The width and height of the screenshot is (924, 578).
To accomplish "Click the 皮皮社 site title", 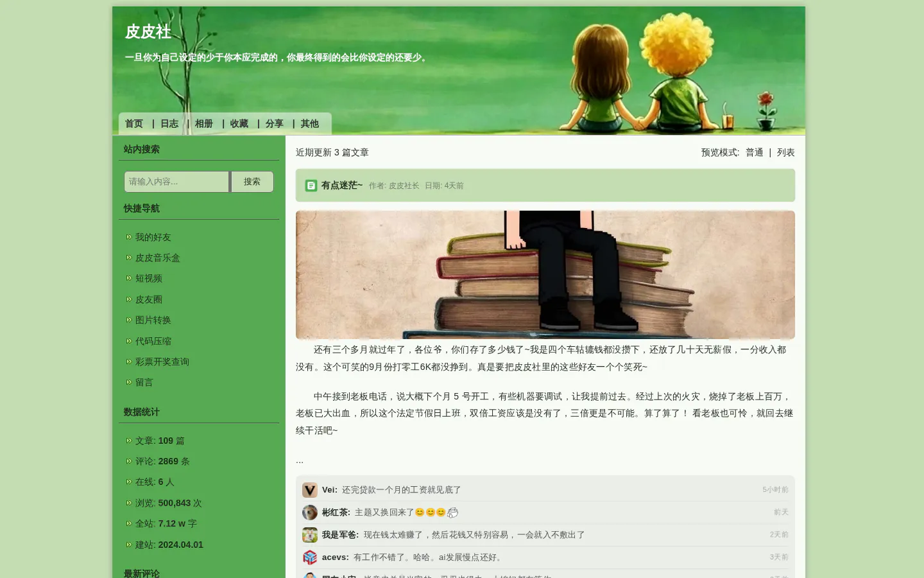I will pyautogui.click(x=148, y=31).
